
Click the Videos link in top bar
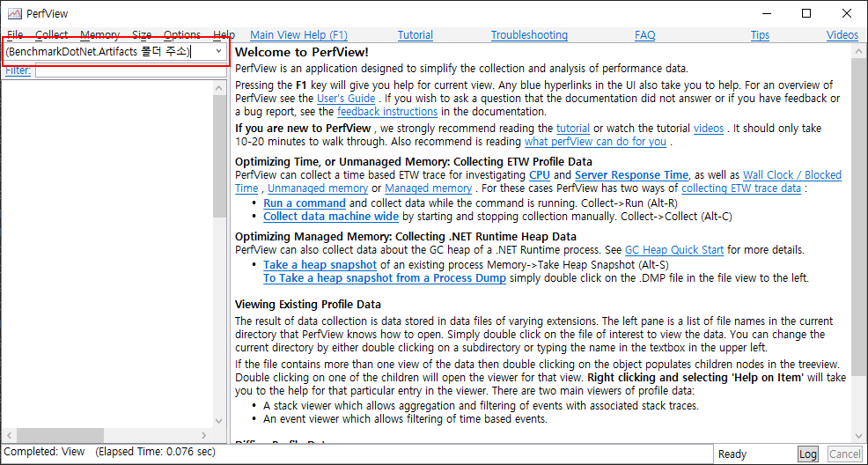tap(842, 35)
